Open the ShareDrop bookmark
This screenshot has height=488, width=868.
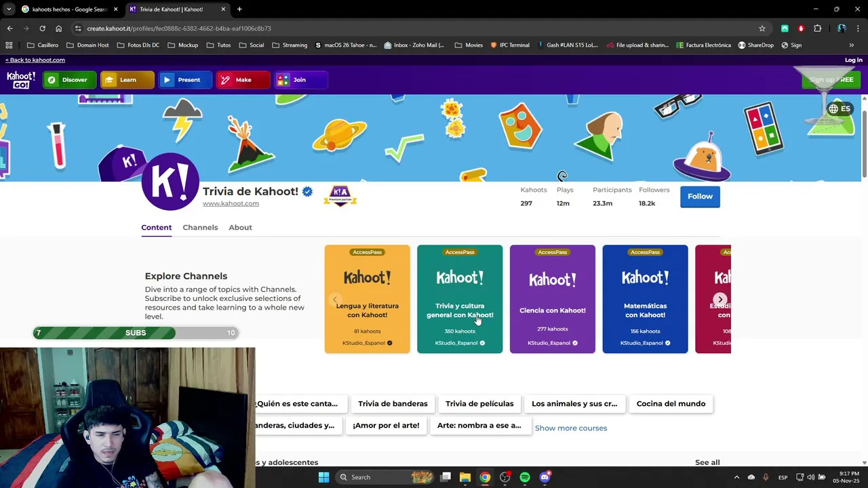click(755, 45)
